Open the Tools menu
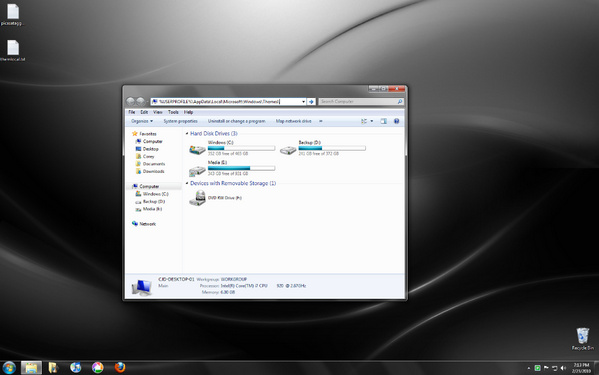Viewport: 599px width, 375px height. (173, 112)
